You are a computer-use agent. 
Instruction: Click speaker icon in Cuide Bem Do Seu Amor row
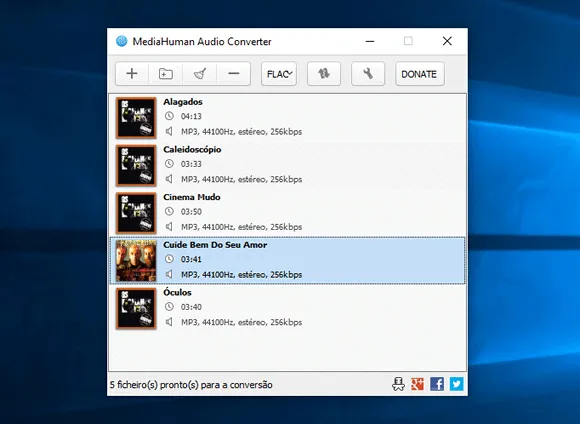[169, 274]
